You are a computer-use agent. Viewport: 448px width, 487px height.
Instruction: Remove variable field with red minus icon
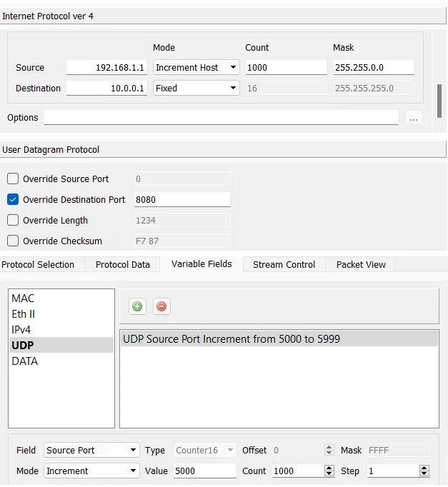pyautogui.click(x=161, y=306)
